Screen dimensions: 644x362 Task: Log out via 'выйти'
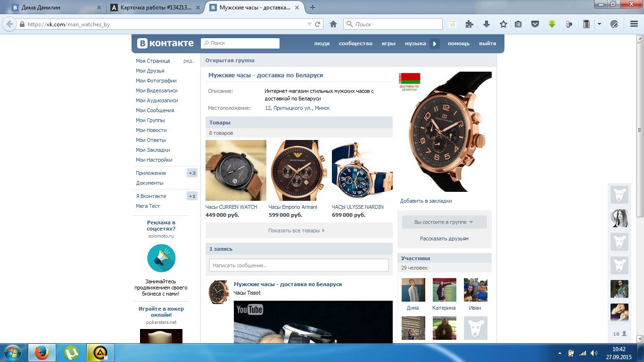487,43
